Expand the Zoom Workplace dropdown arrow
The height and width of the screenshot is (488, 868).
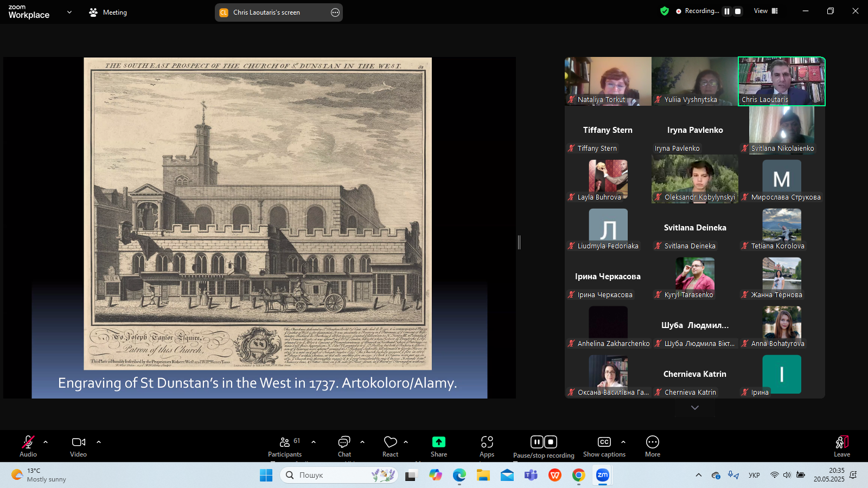coord(69,12)
